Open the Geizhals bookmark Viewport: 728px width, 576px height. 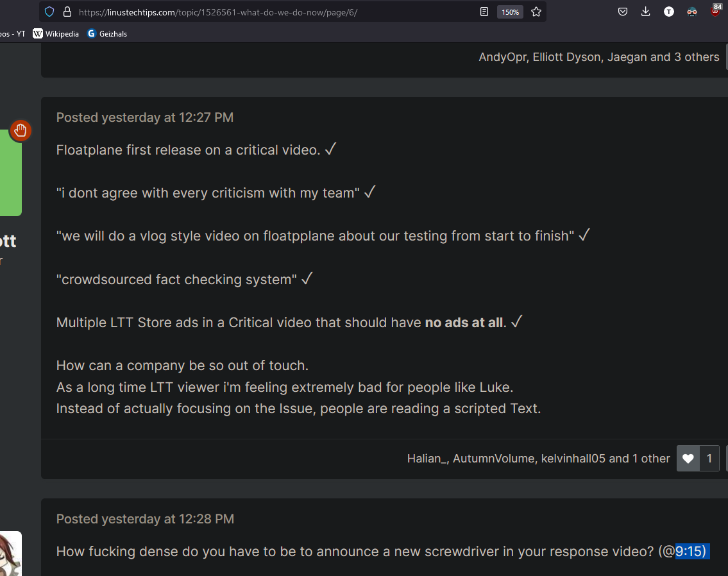tap(107, 33)
